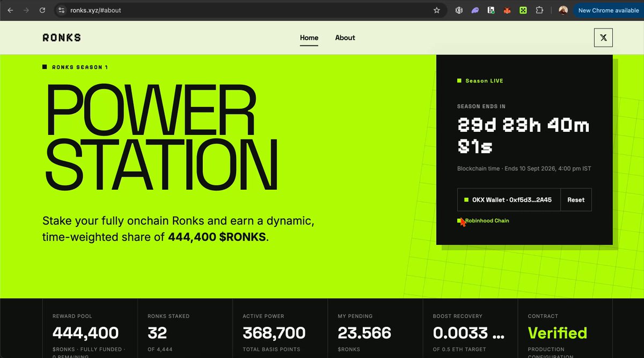
Task: Click the My Pending value 23.566
Action: (364, 333)
